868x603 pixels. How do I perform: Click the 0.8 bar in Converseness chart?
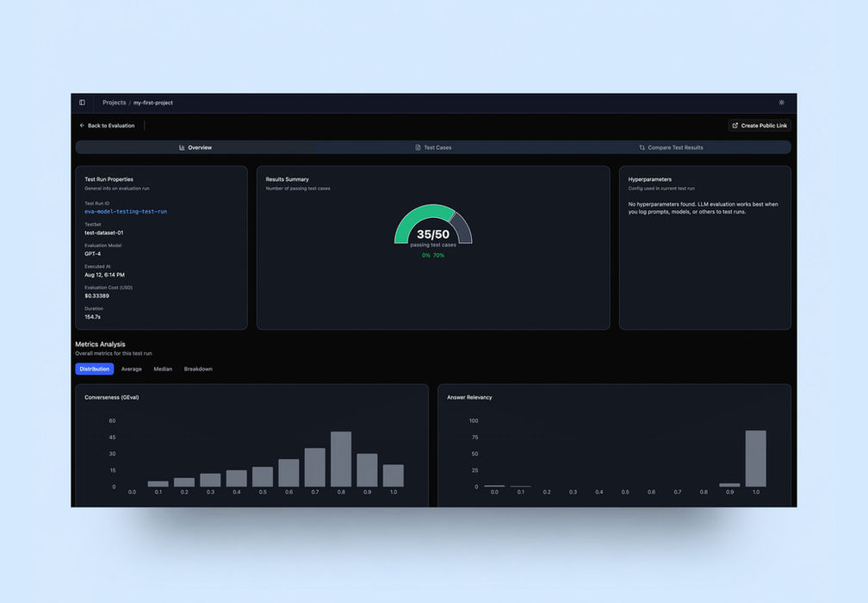tap(341, 459)
